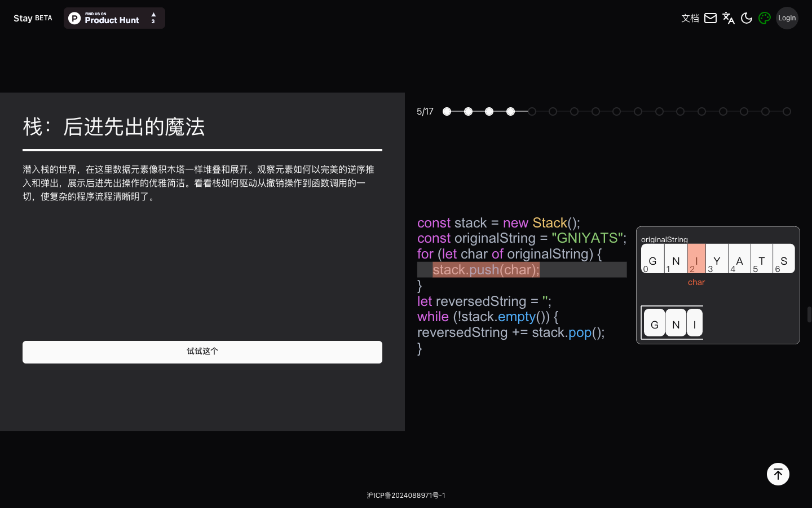
Task: Click the Stay BETA logo
Action: [x=33, y=18]
